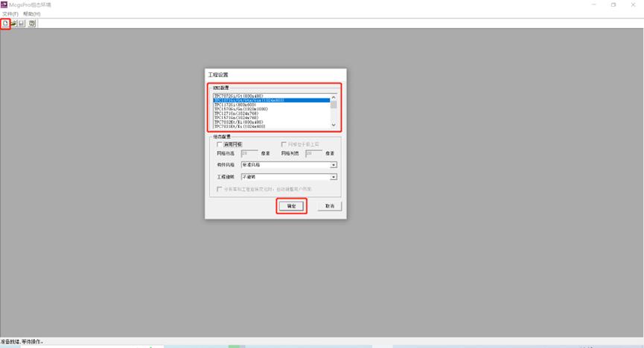
Task: Click the McgsPro app icon in title bar
Action: point(4,4)
